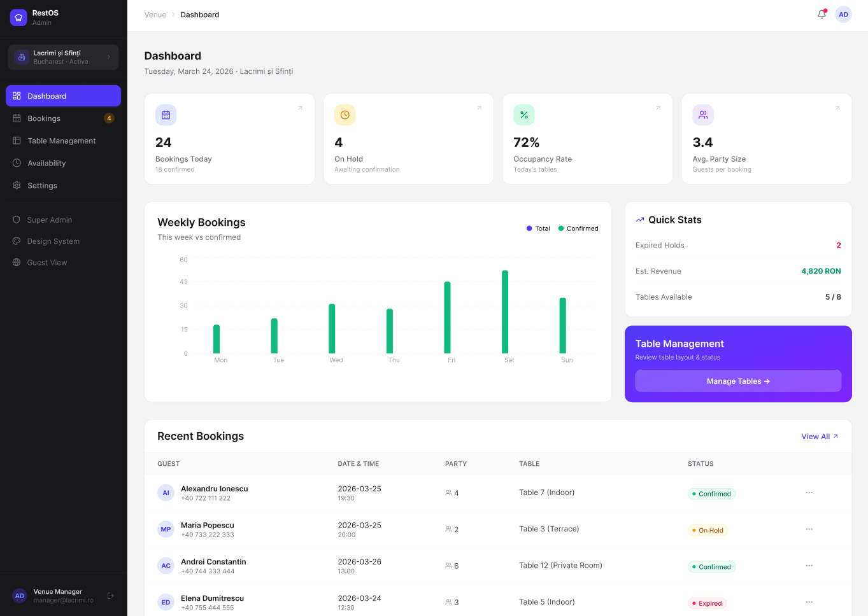This screenshot has width=868, height=616.
Task: Click the ED guest avatar
Action: [x=166, y=602]
